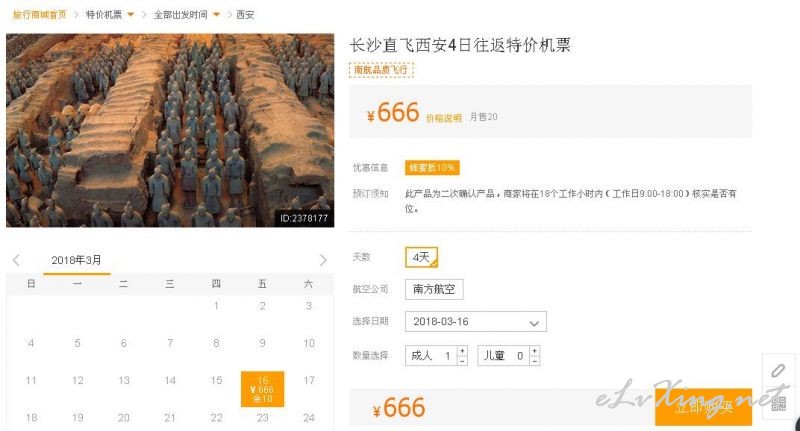Click the orange 立即预订 booking button
The image size is (800, 431).
[703, 407]
